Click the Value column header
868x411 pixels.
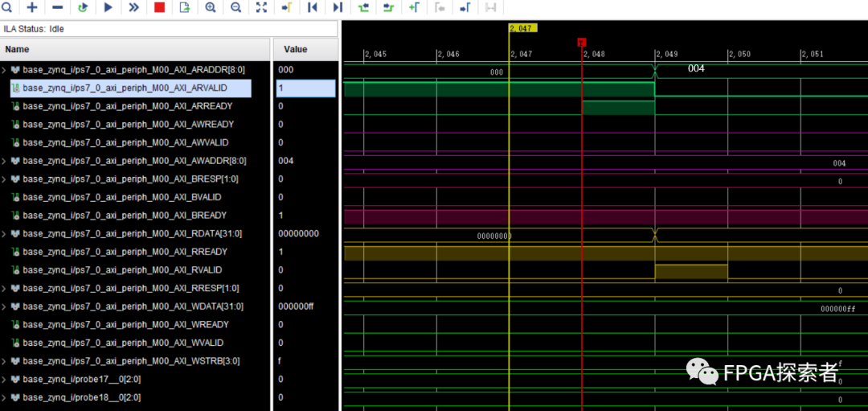click(x=295, y=49)
